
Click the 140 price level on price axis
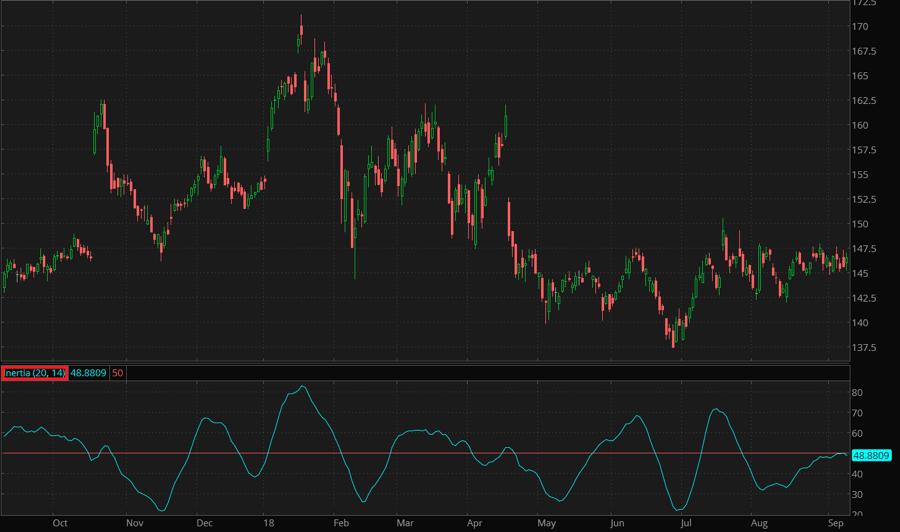(x=859, y=323)
